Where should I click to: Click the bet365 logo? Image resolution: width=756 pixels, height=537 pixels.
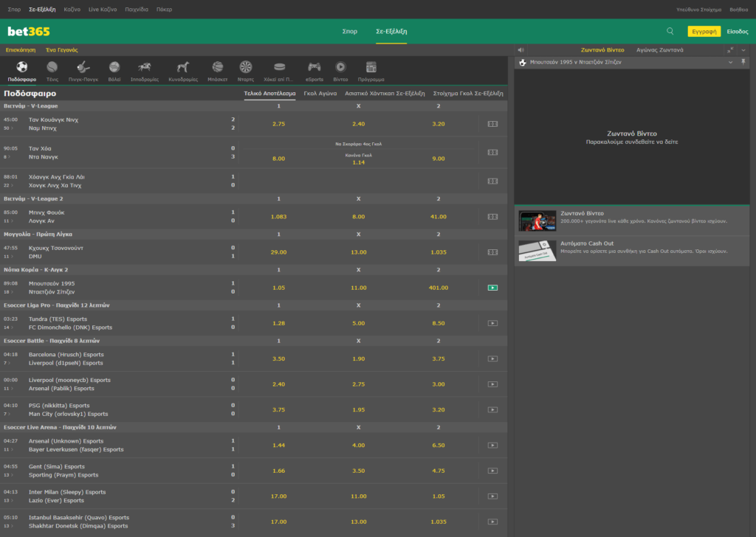point(29,31)
